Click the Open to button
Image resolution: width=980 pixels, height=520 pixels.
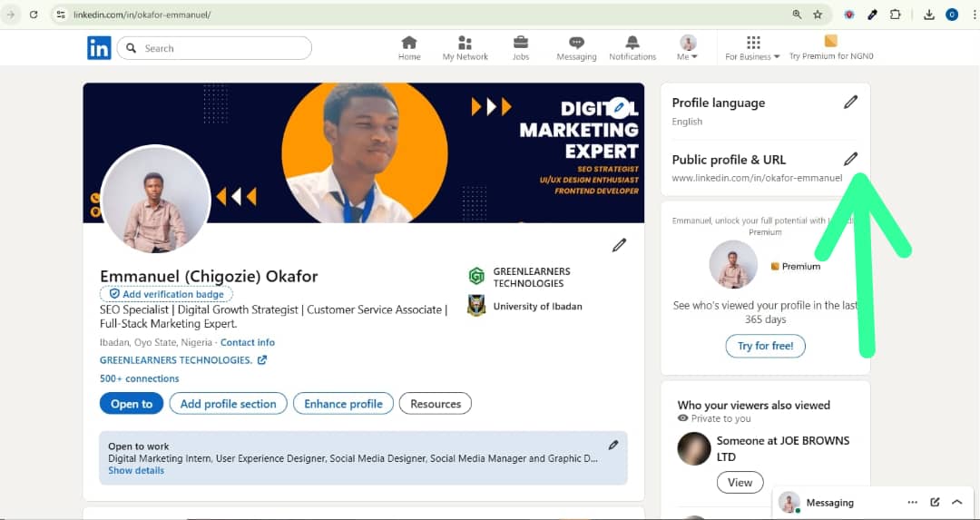tap(132, 404)
